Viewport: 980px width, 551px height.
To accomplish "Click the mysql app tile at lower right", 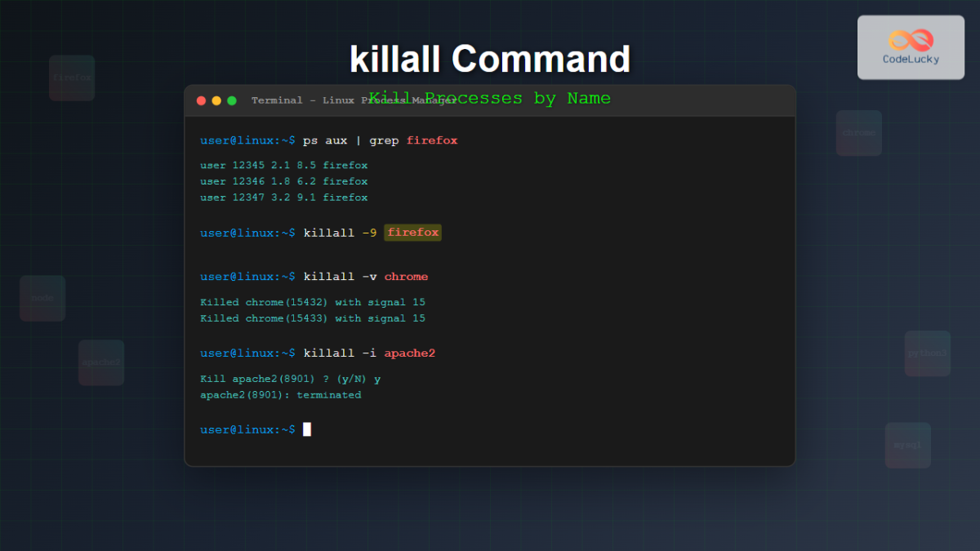I will click(907, 445).
